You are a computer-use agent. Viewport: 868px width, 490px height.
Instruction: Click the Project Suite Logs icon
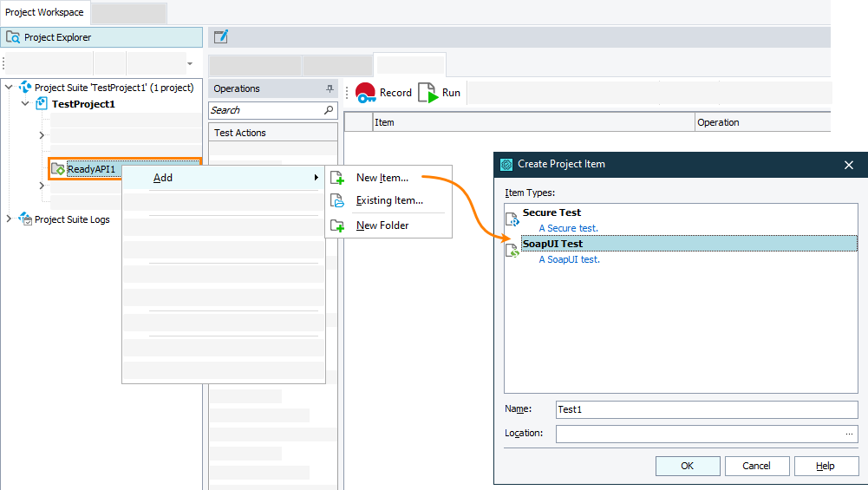(25, 219)
